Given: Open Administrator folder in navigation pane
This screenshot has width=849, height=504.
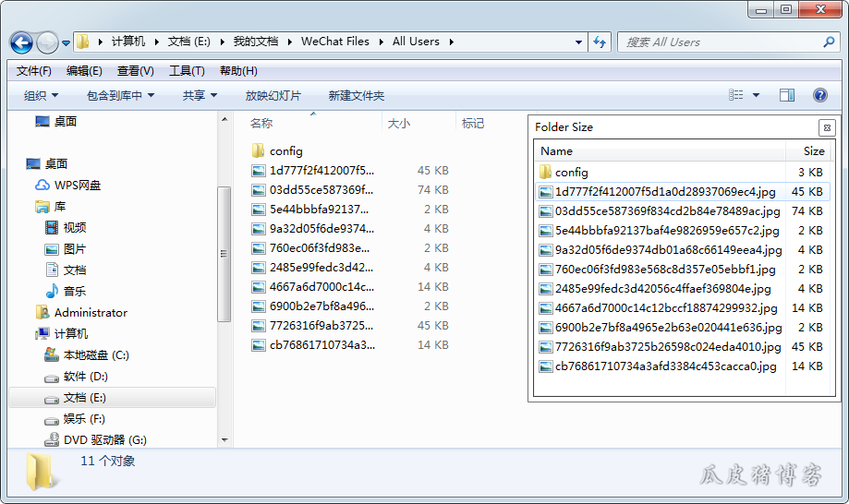Looking at the screenshot, I should [x=81, y=313].
